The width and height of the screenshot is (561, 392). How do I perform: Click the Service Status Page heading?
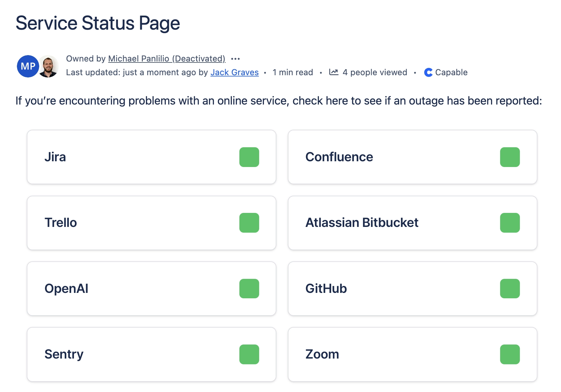[98, 23]
